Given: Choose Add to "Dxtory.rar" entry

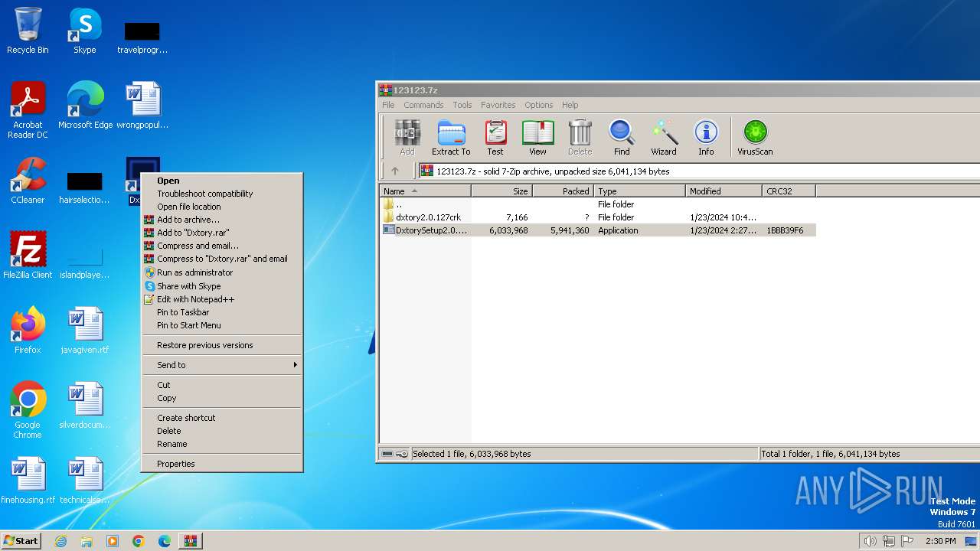Looking at the screenshot, I should 223,233.
